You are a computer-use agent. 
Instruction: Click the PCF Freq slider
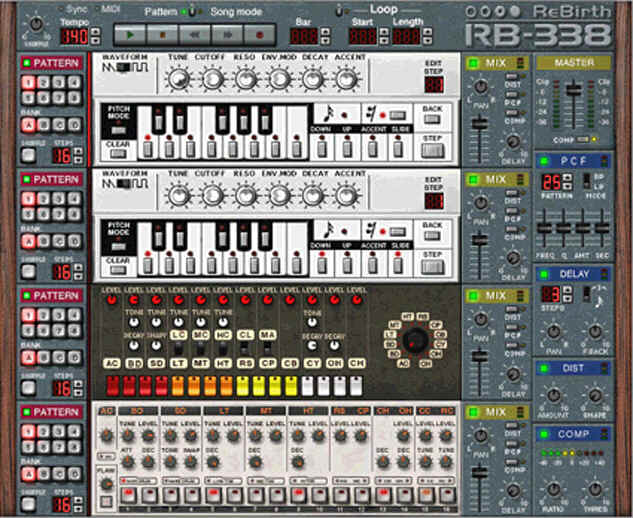[544, 228]
